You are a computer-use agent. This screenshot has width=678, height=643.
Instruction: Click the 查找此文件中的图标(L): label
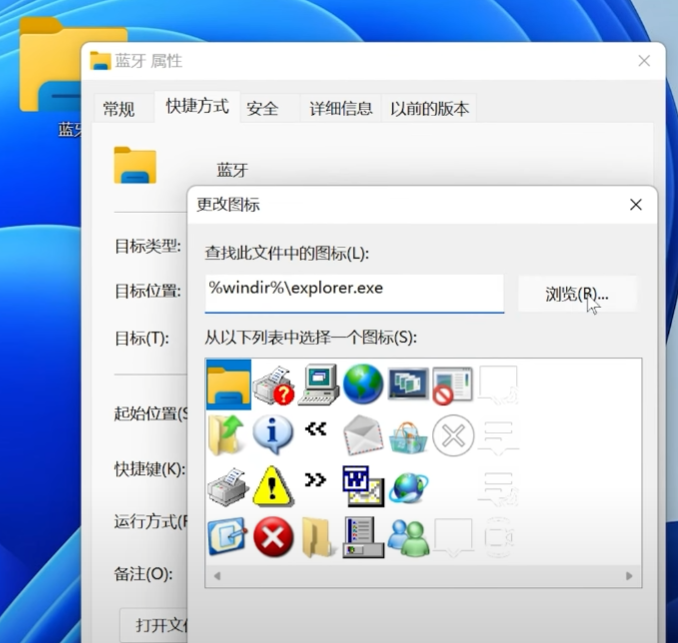click(x=287, y=253)
